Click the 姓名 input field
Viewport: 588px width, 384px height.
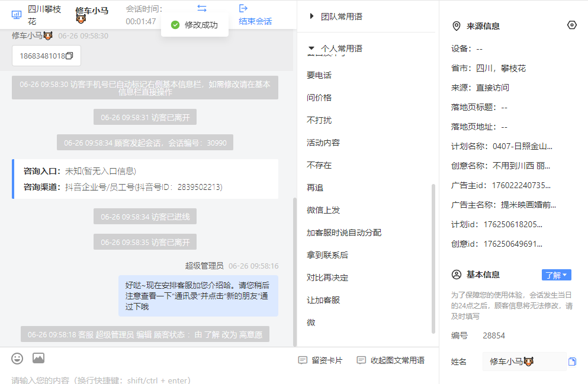[524, 362]
